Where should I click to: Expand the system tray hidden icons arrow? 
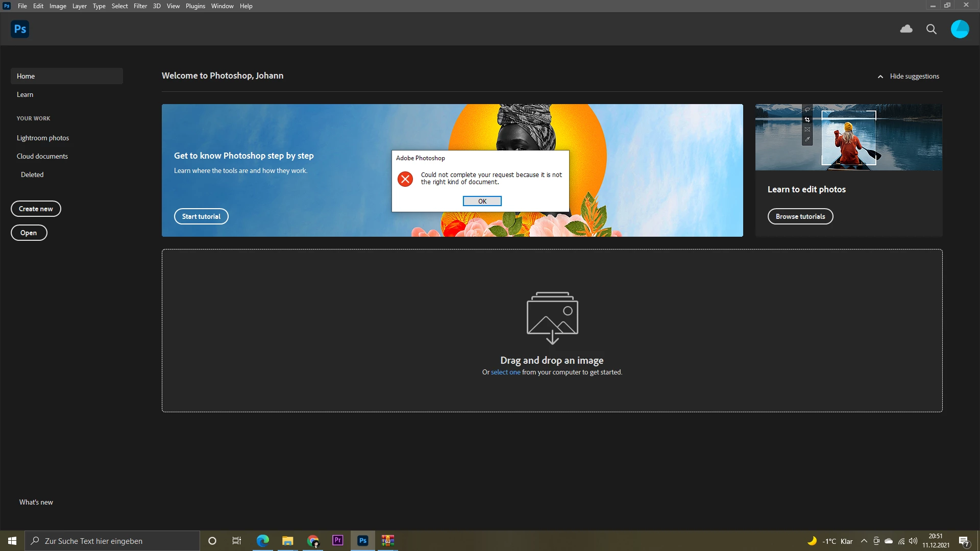click(x=864, y=541)
